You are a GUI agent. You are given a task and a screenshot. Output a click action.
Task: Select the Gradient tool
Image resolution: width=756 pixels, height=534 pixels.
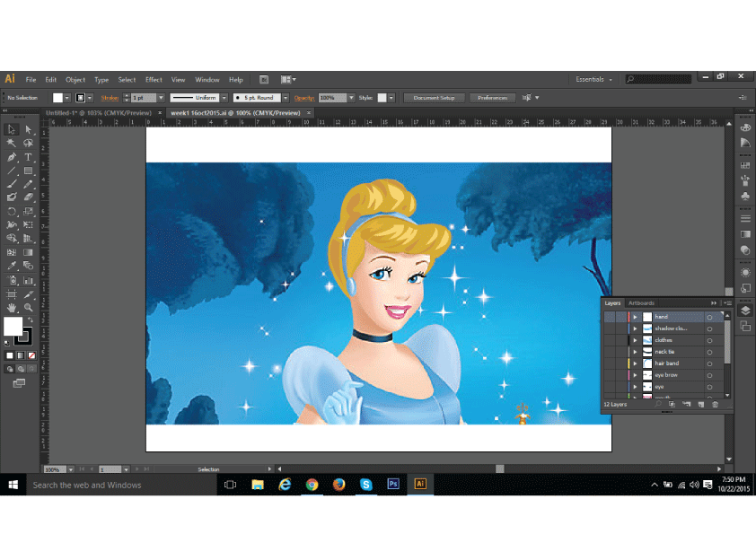coord(28,252)
